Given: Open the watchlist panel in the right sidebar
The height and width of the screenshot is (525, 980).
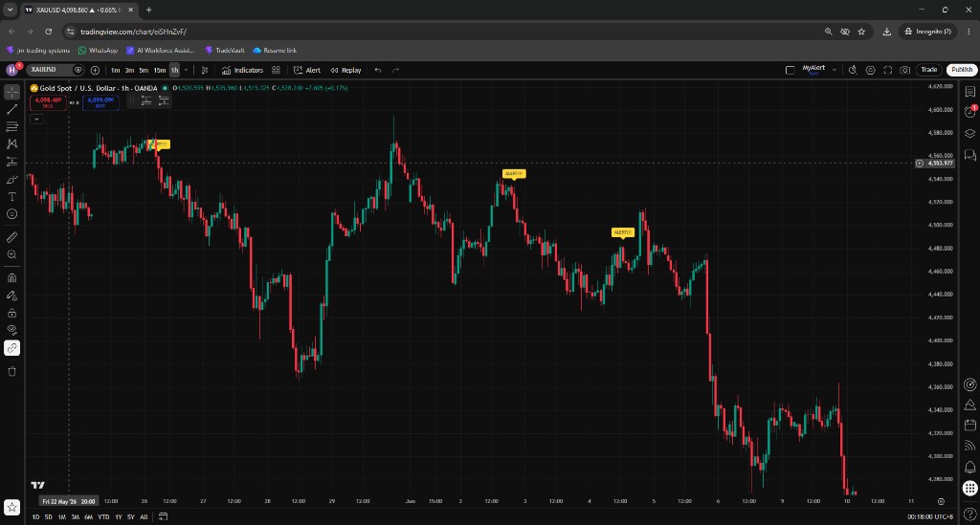Looking at the screenshot, I should coord(970,92).
